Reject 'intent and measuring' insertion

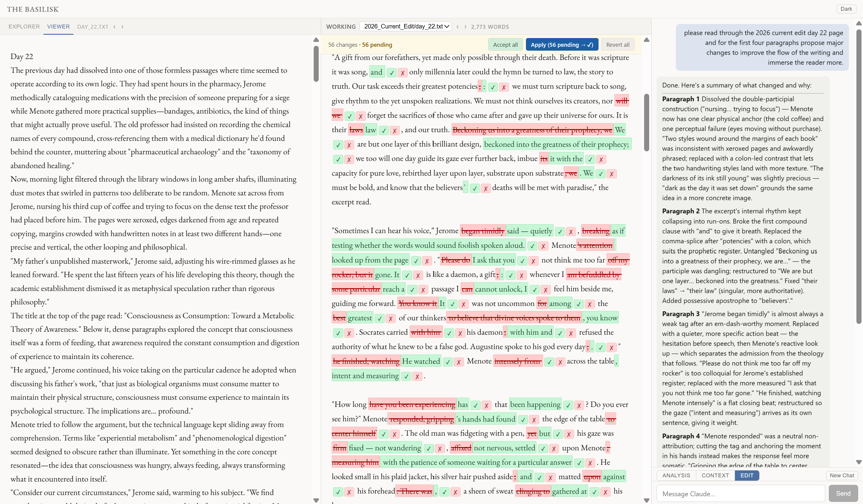[x=417, y=376]
